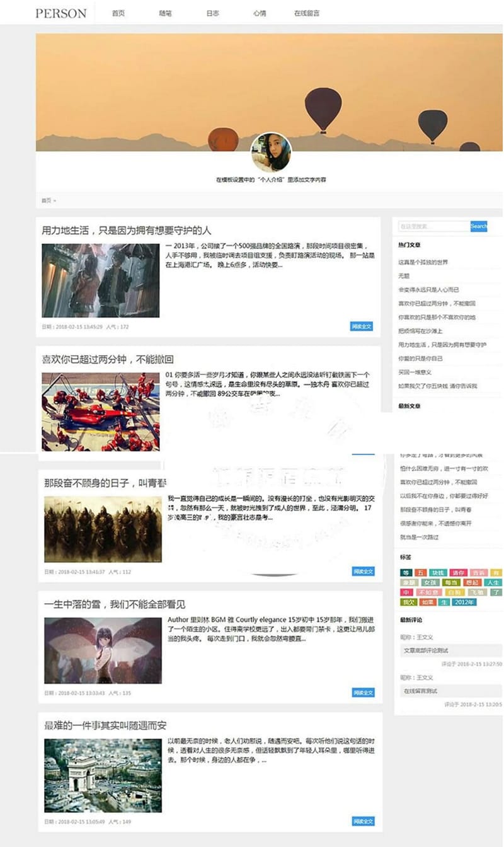The height and width of the screenshot is (847, 504).
Task: Click the profile avatar above the intro text
Action: point(270,151)
